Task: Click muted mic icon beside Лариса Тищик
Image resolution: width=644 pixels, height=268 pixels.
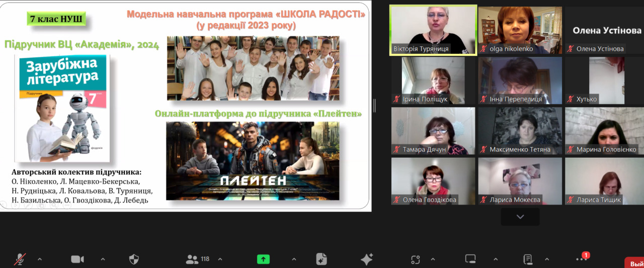Action: [571, 200]
